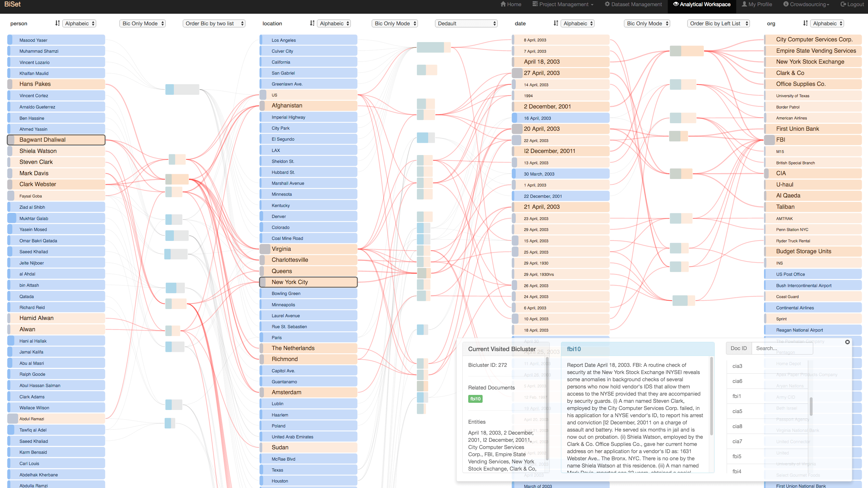Select Analytical Workspace tab

click(x=702, y=4)
